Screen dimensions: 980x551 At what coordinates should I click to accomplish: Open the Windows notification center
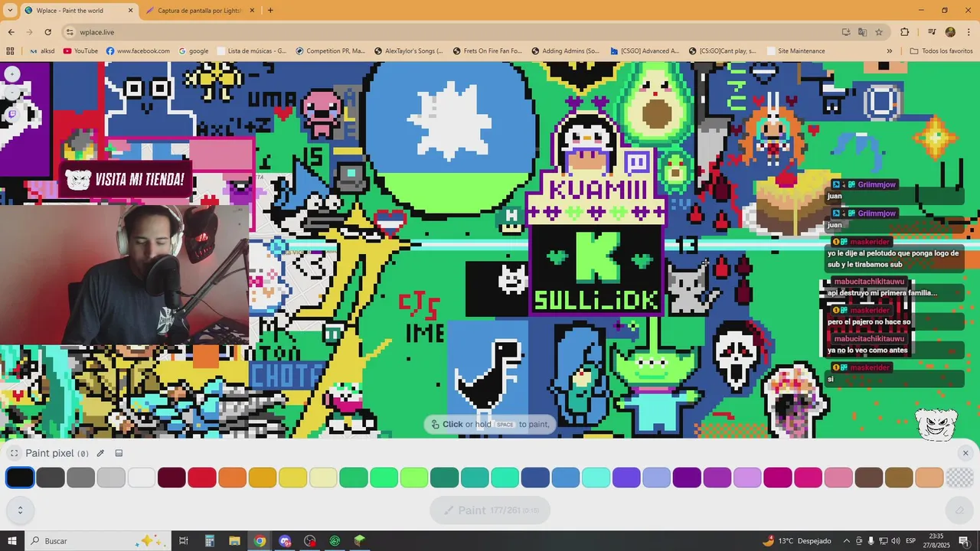tap(964, 541)
